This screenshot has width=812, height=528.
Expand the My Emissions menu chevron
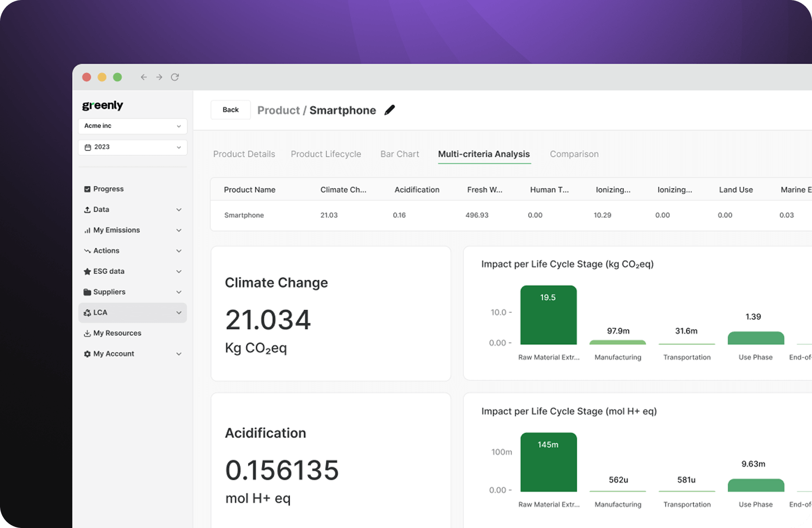[179, 230]
